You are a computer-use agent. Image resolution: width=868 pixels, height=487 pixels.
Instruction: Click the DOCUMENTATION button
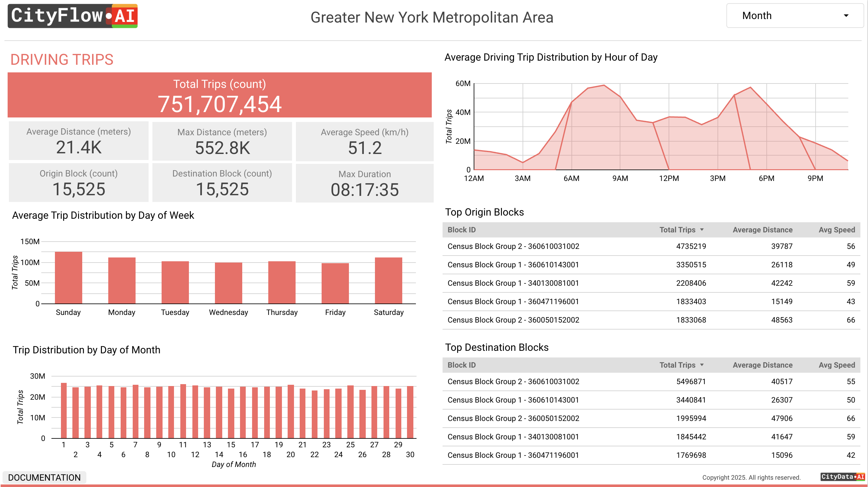[44, 477]
